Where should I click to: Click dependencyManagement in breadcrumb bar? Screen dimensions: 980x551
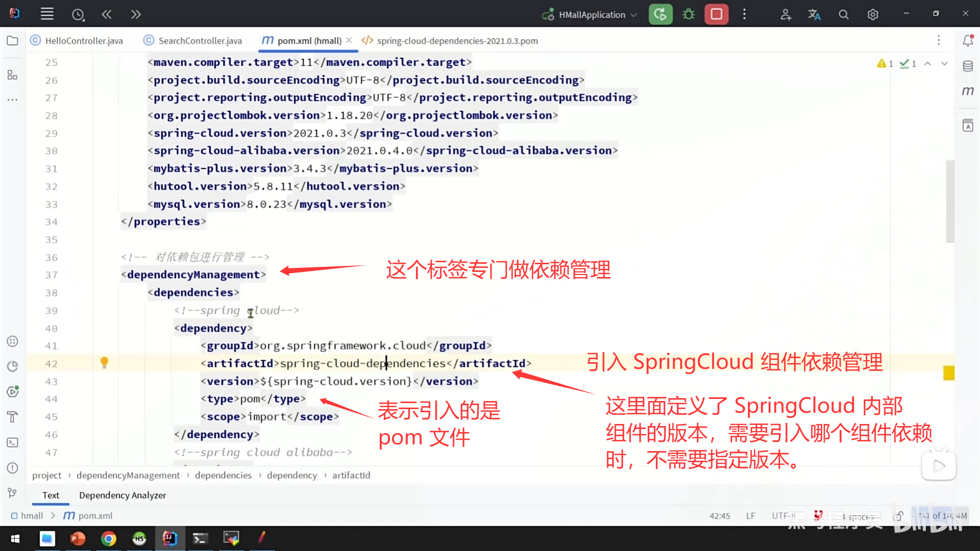pyautogui.click(x=128, y=475)
